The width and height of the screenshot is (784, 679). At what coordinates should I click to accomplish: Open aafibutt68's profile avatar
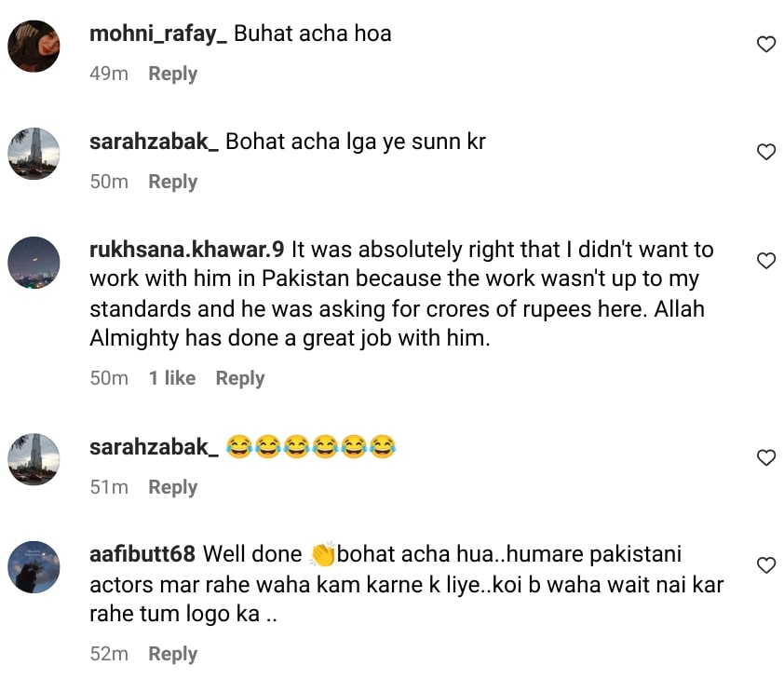pyautogui.click(x=34, y=567)
